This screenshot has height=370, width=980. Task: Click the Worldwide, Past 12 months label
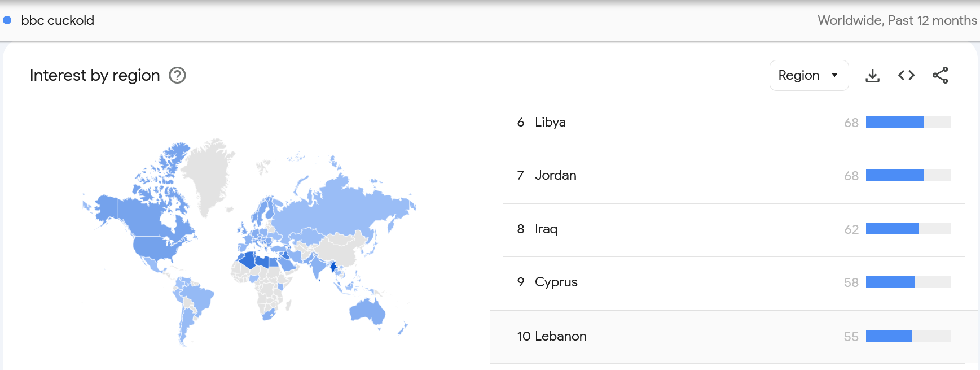(897, 20)
